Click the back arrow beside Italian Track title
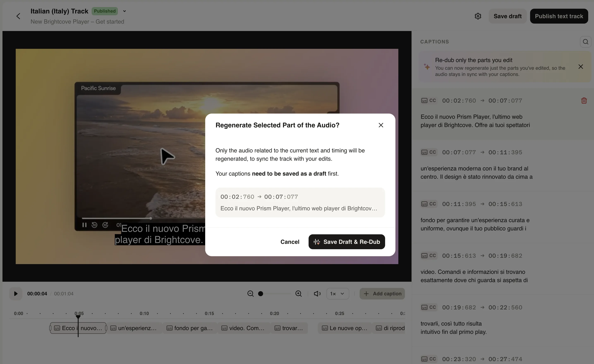 18,16
